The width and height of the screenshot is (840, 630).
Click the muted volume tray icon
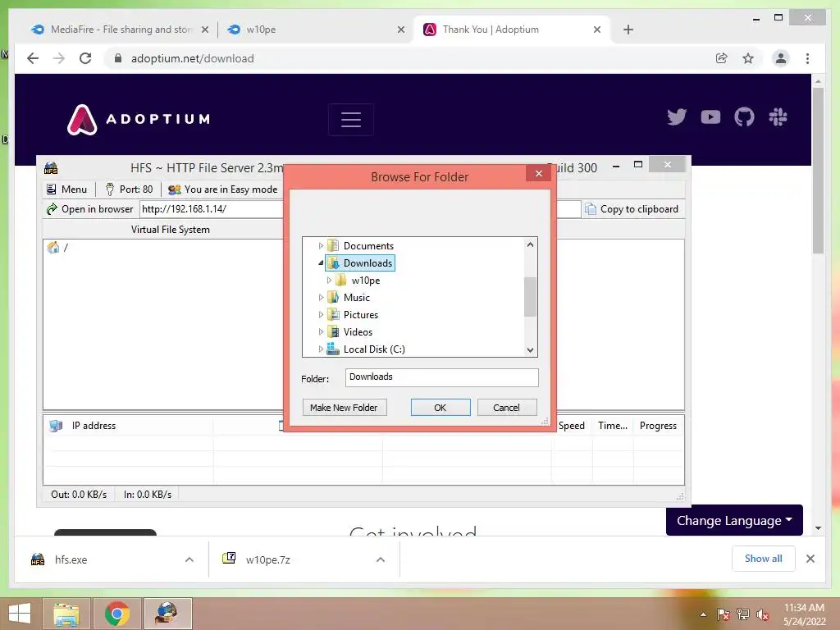(763, 614)
